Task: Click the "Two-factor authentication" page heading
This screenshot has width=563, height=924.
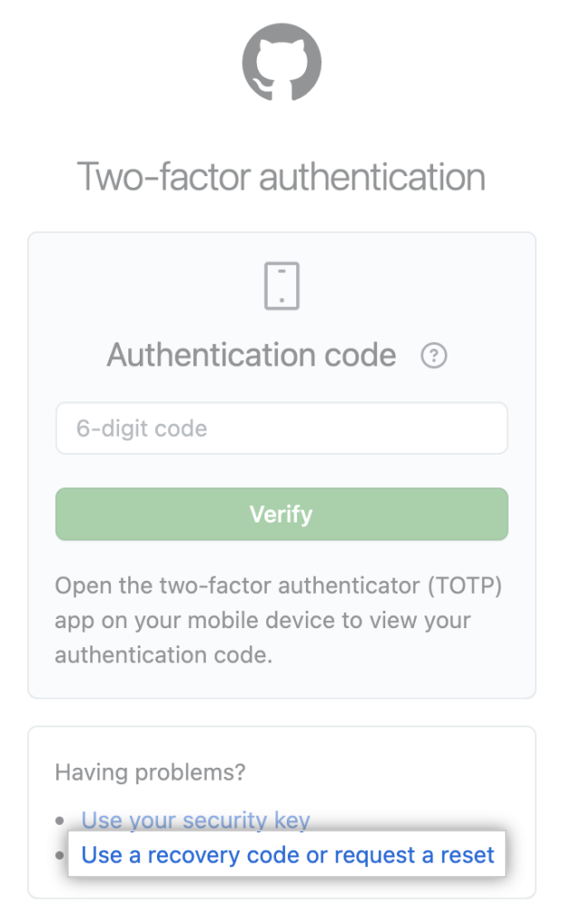Action: (x=281, y=176)
